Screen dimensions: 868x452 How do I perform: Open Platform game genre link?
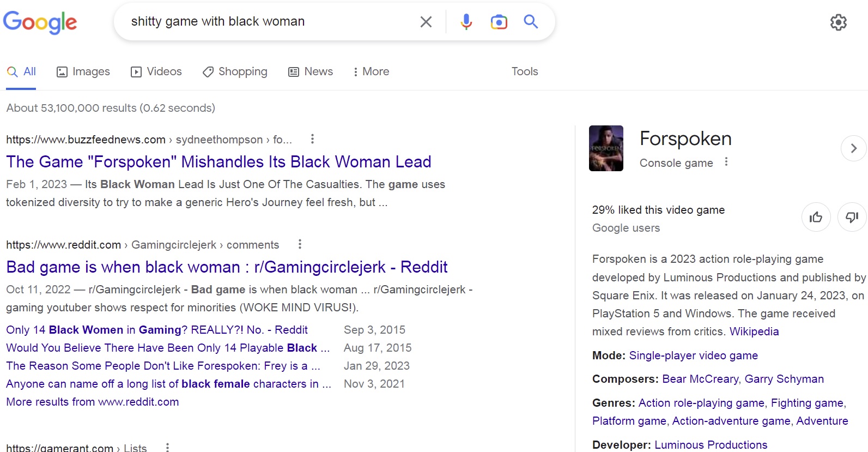(x=629, y=421)
